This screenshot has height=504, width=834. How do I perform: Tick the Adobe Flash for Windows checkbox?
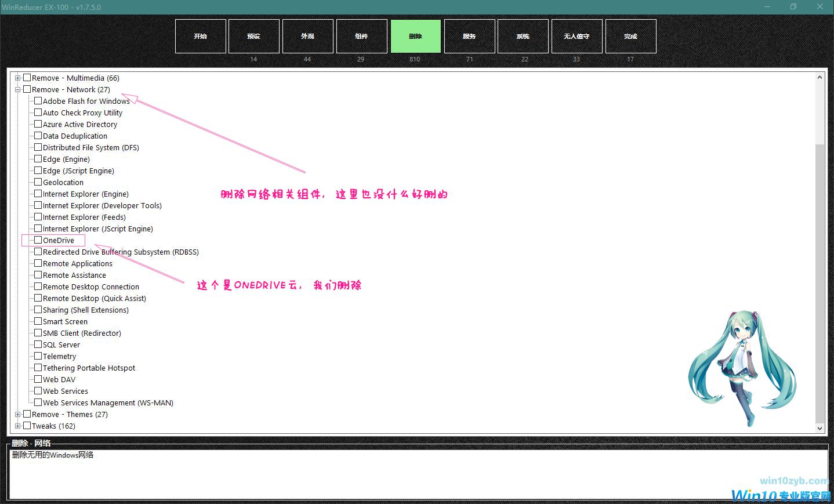38,101
